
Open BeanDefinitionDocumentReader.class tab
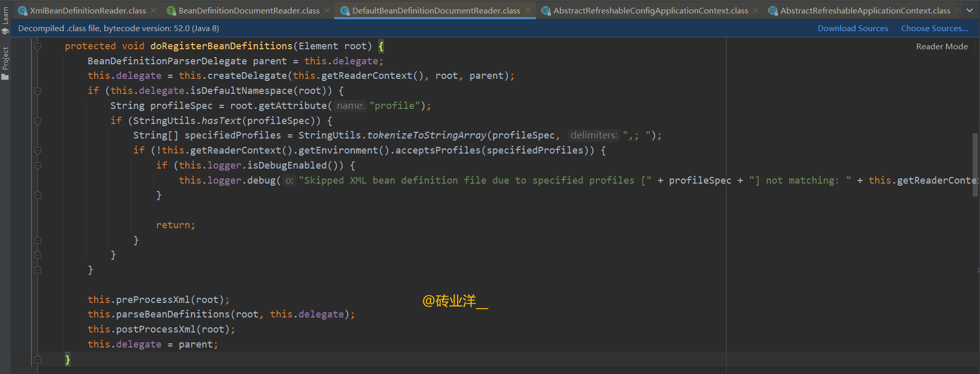[249, 10]
